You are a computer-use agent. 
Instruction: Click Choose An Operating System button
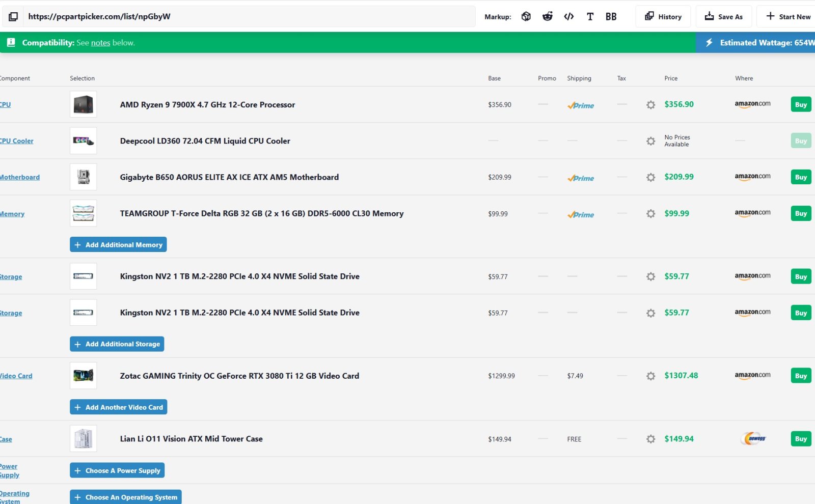[125, 497]
